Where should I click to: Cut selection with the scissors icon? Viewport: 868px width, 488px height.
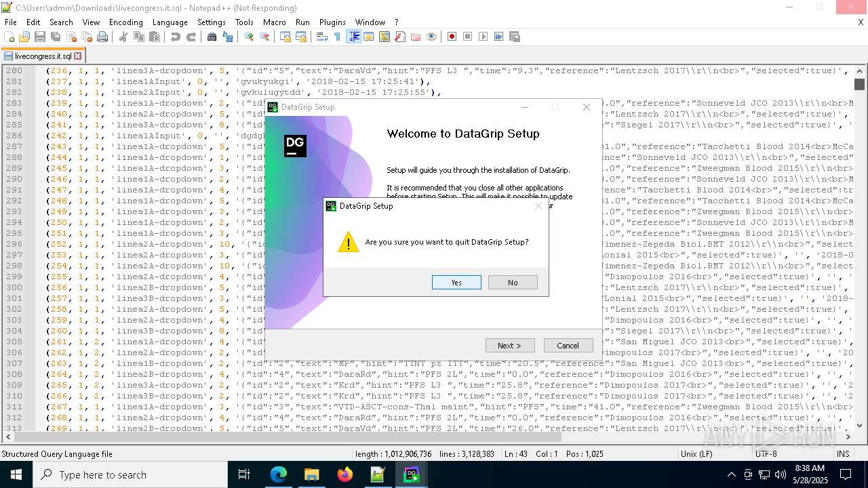coord(123,37)
